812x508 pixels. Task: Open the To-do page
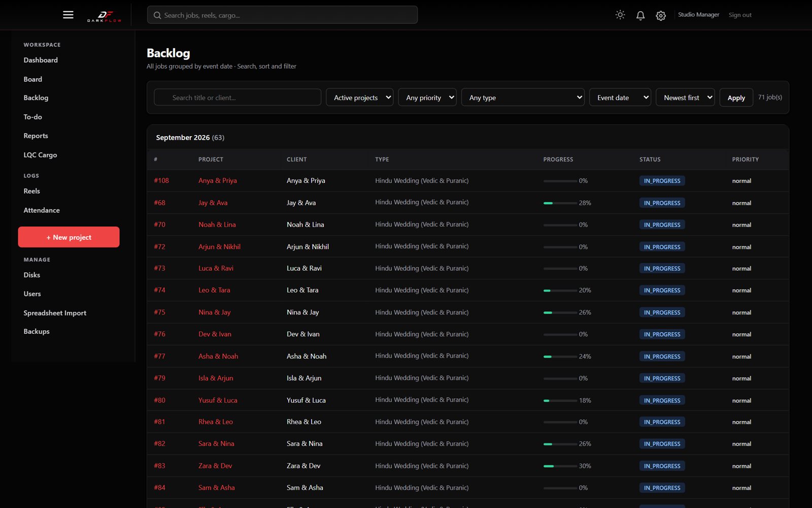pyautogui.click(x=33, y=117)
